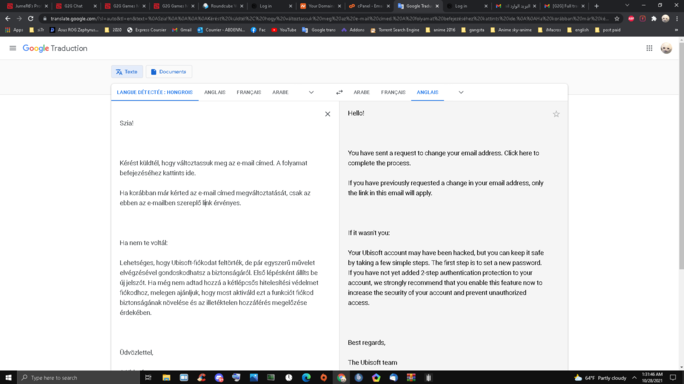Open the notification center
Viewport: 684px width, 384px height.
point(673,377)
